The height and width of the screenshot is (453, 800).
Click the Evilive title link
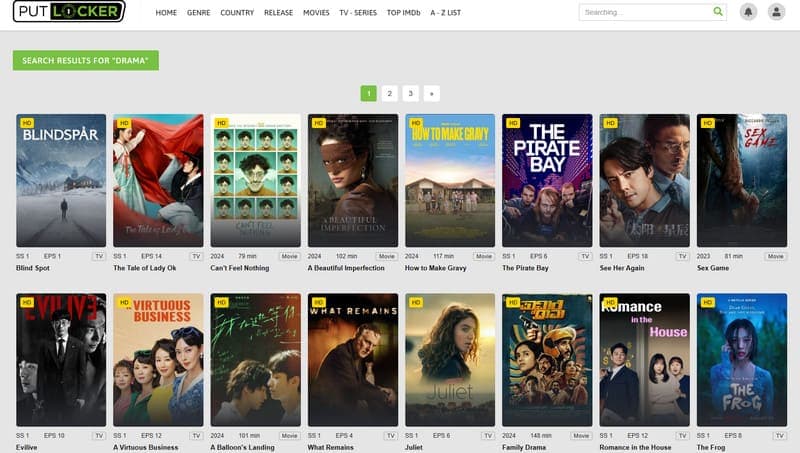point(27,447)
